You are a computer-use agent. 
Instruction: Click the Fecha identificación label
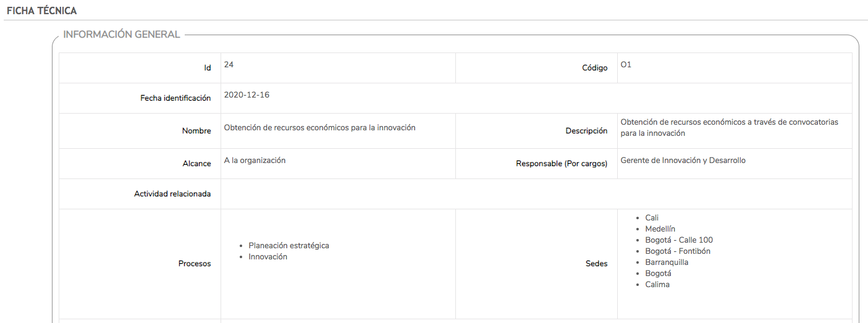click(175, 98)
